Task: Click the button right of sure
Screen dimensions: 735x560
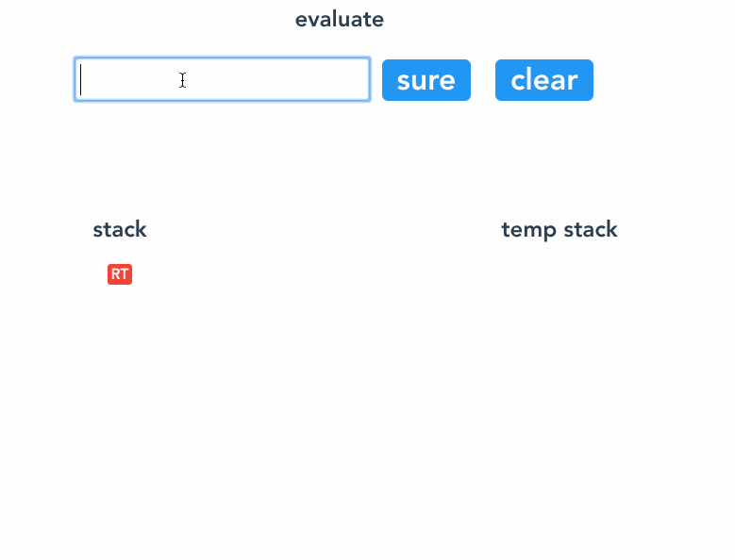Action: click(544, 80)
